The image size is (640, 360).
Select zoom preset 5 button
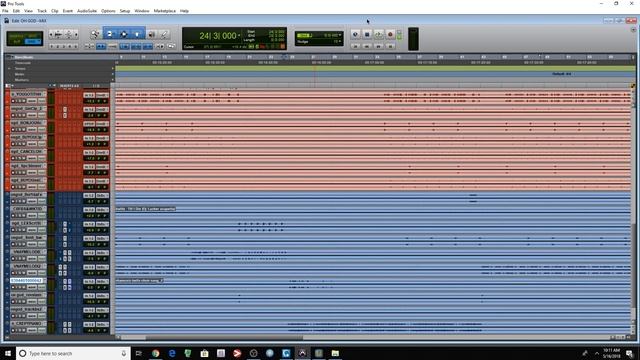[75, 47]
